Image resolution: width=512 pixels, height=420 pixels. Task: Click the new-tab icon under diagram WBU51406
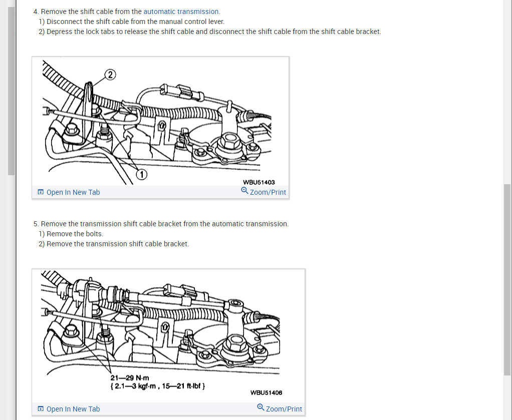41,408
